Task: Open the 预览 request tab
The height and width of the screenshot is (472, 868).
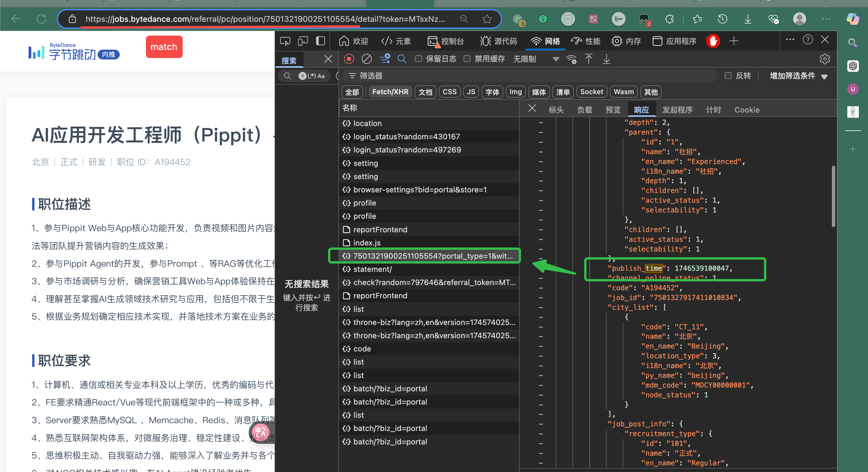Action: coord(613,110)
